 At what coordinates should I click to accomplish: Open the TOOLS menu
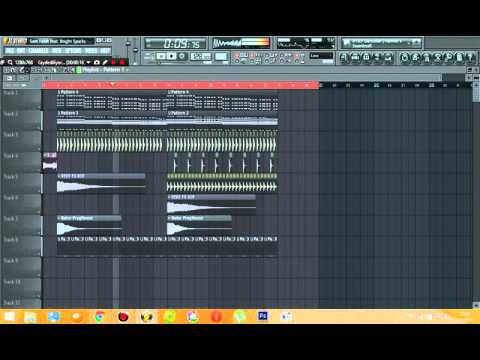91,51
